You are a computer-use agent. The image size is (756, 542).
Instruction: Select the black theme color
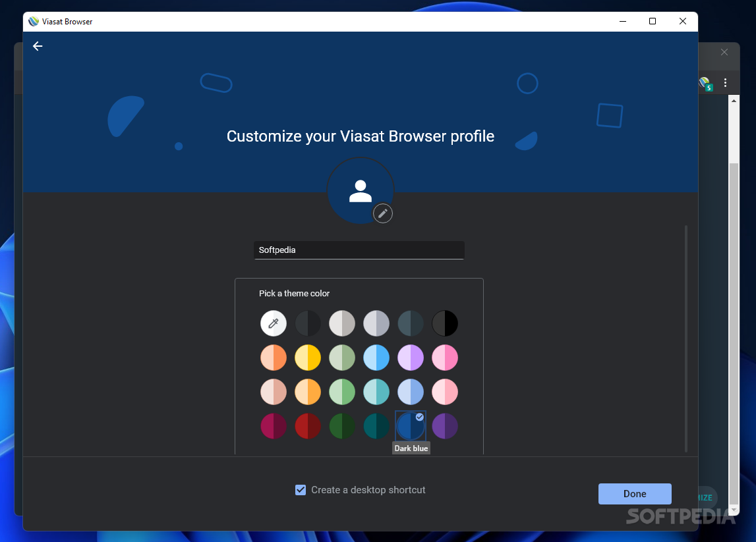tap(444, 323)
